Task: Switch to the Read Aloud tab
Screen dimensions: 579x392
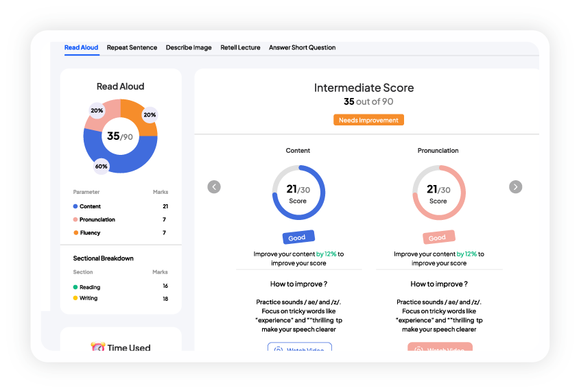Action: pos(81,47)
